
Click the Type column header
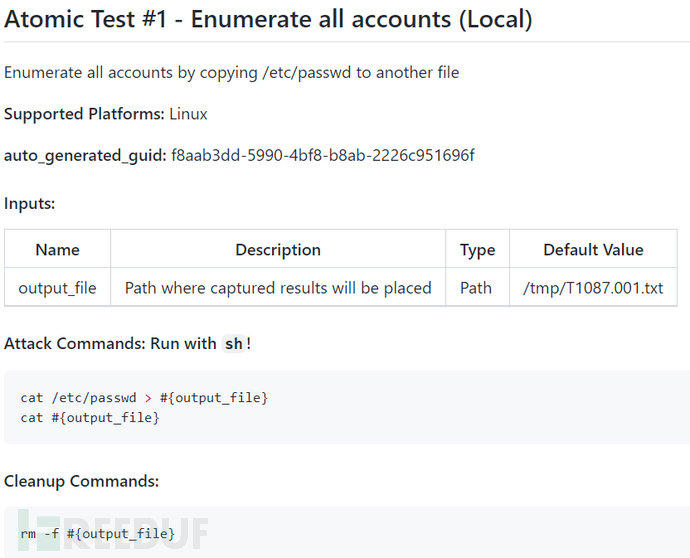click(477, 250)
